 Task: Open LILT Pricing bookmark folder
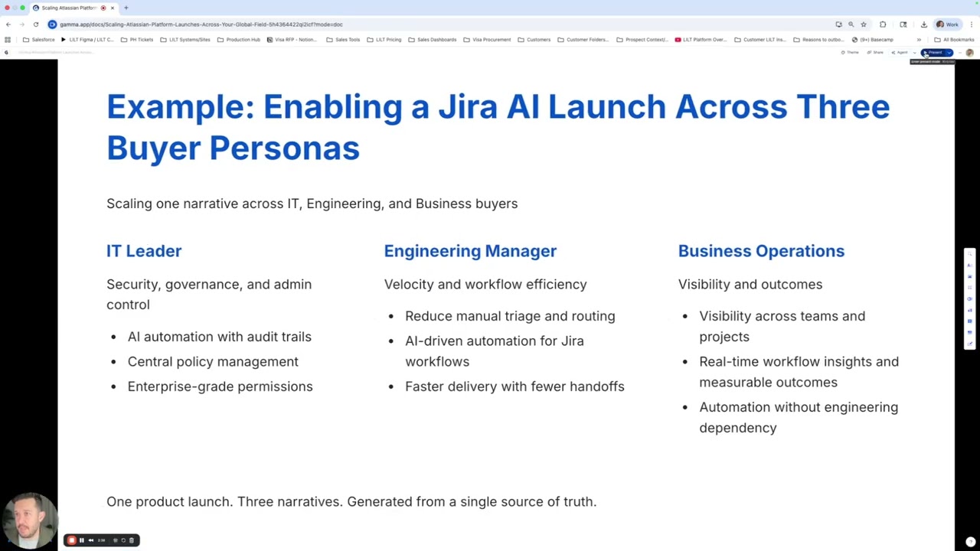(384, 40)
